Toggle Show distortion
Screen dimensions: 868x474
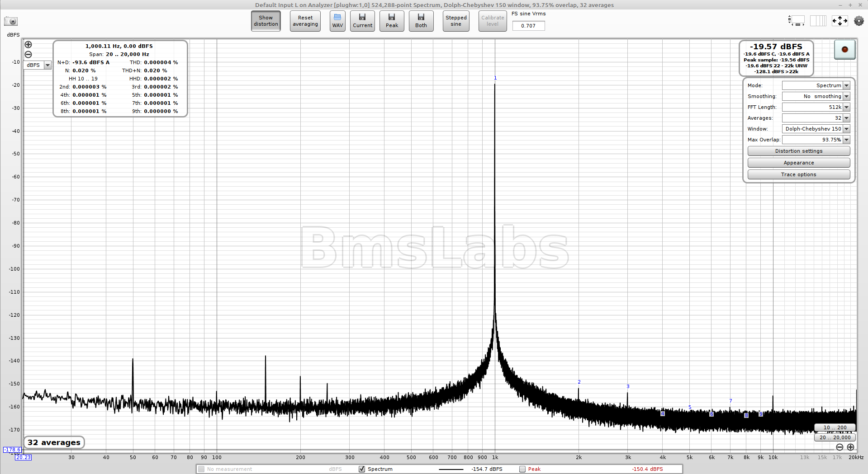pyautogui.click(x=266, y=21)
